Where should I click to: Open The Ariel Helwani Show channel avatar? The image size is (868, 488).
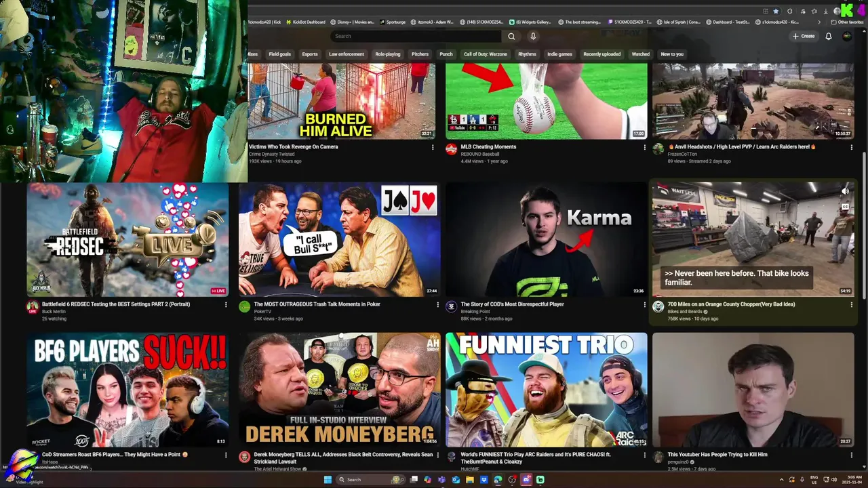click(x=245, y=457)
